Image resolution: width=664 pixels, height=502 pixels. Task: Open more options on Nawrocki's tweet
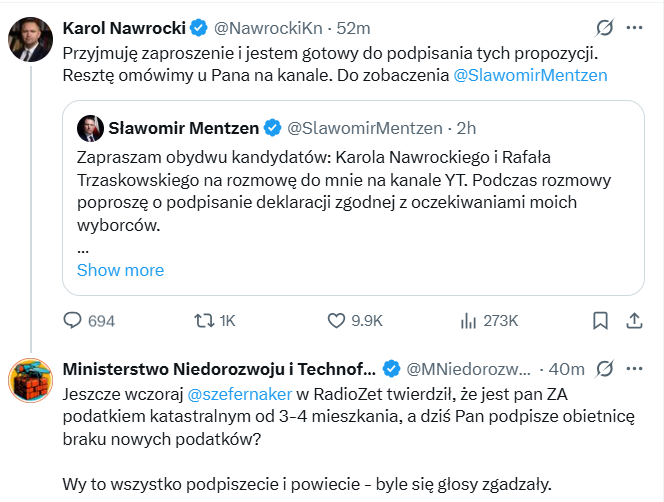tap(636, 27)
